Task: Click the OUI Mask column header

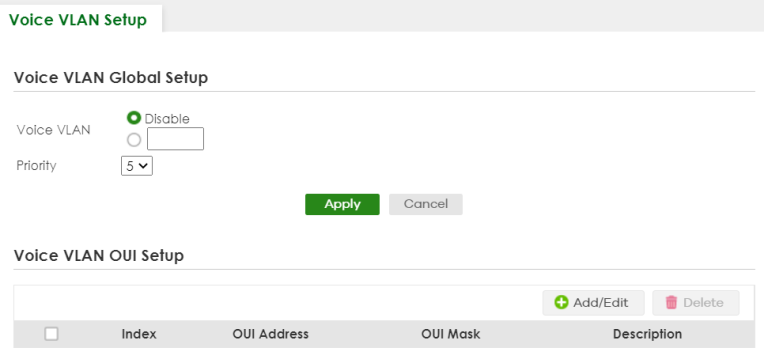Action: click(x=451, y=334)
